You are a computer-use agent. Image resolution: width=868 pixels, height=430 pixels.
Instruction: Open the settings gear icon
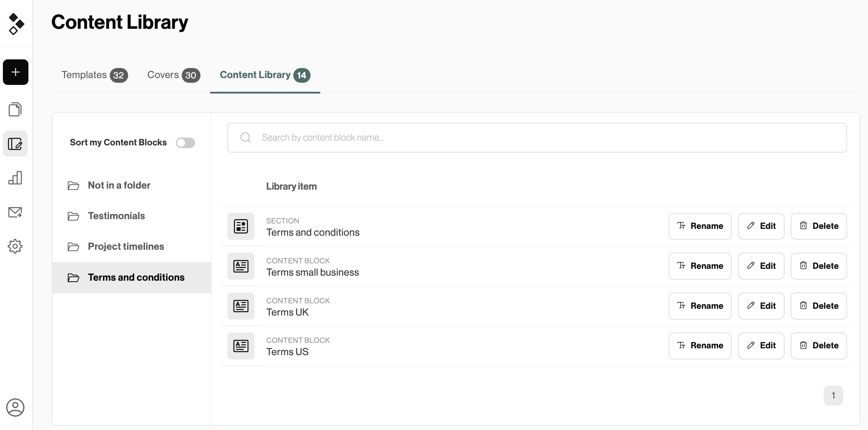pyautogui.click(x=15, y=246)
